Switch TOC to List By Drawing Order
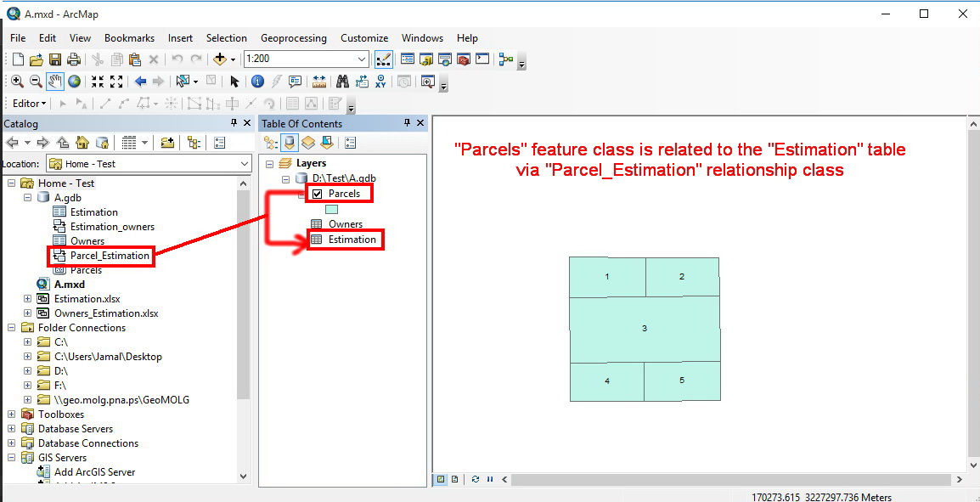This screenshot has width=980, height=502. [270, 144]
